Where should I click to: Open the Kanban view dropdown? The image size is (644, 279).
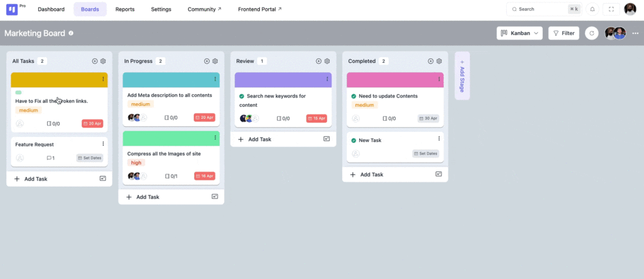(519, 33)
